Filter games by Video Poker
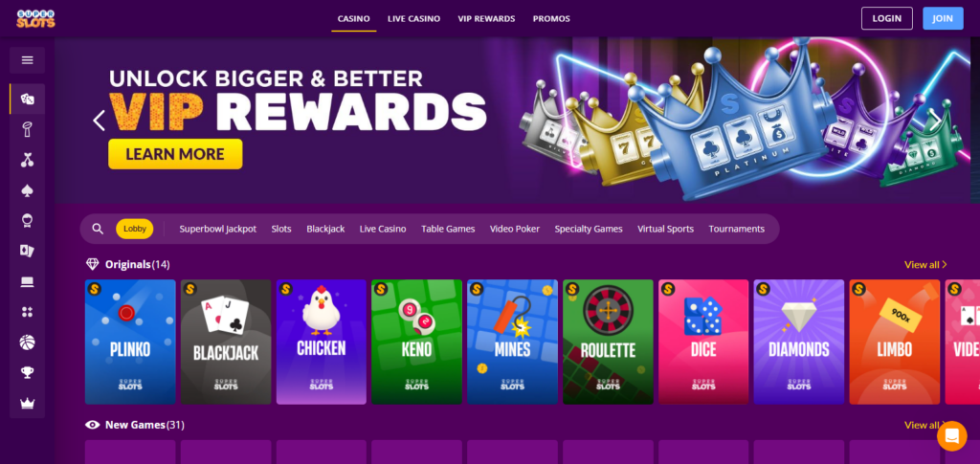The width and height of the screenshot is (980, 464). [x=514, y=229]
